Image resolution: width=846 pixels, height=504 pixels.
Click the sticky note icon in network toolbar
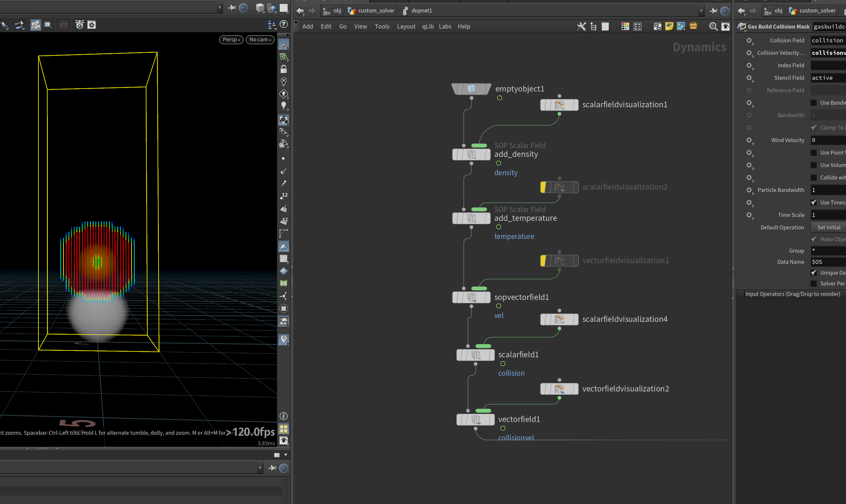point(669,27)
